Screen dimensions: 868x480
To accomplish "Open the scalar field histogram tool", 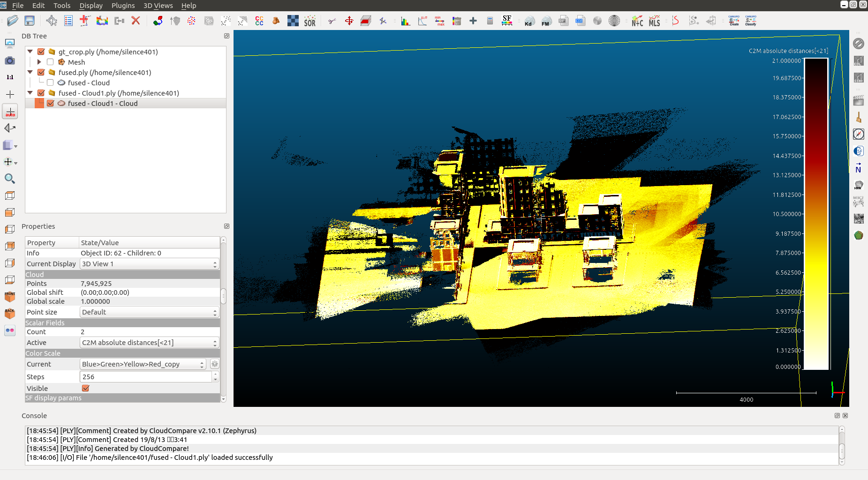I will 405,21.
